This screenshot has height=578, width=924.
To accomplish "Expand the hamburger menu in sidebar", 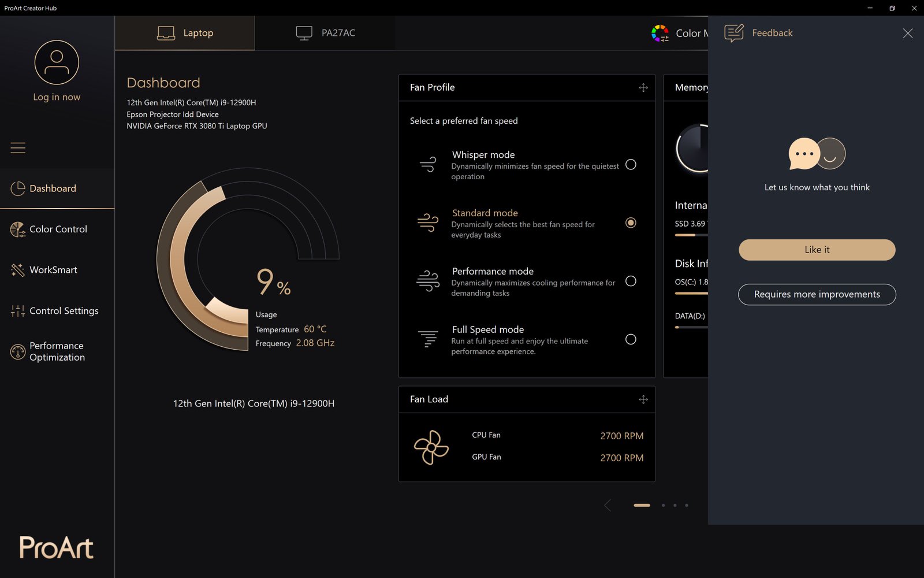I will pyautogui.click(x=18, y=148).
